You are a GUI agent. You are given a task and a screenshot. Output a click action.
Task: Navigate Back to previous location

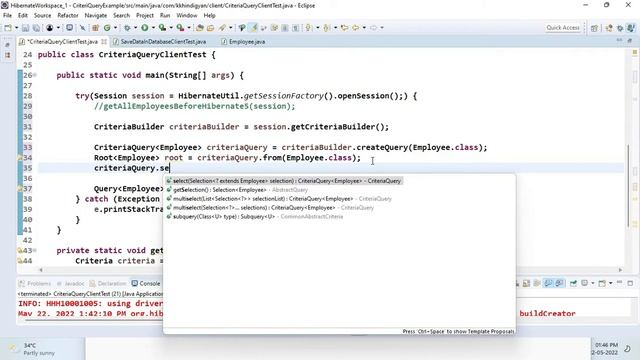tap(356, 28)
